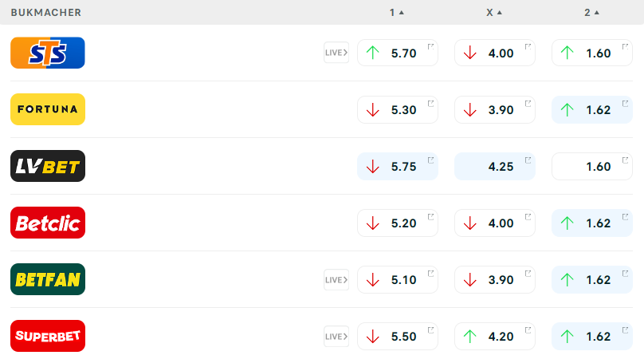Open the Fortuna bookmaker logo

coord(48,109)
